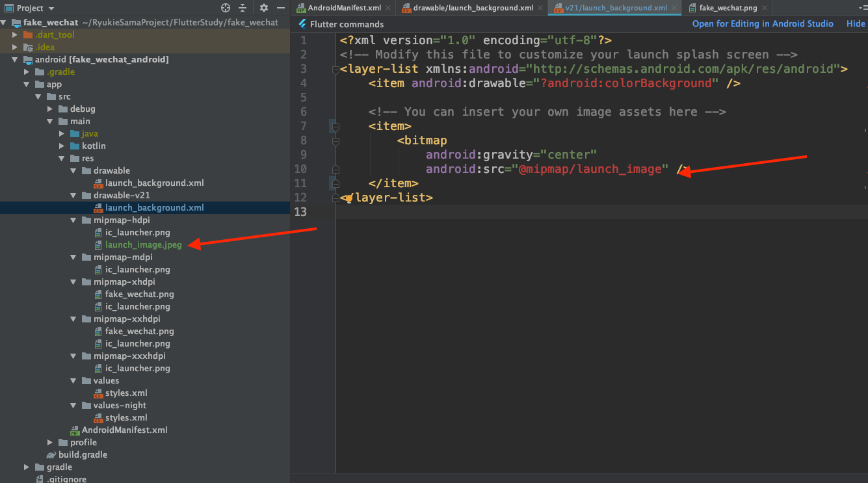Expand the .idea folder
This screenshot has width=868, height=483.
pyautogui.click(x=15, y=47)
